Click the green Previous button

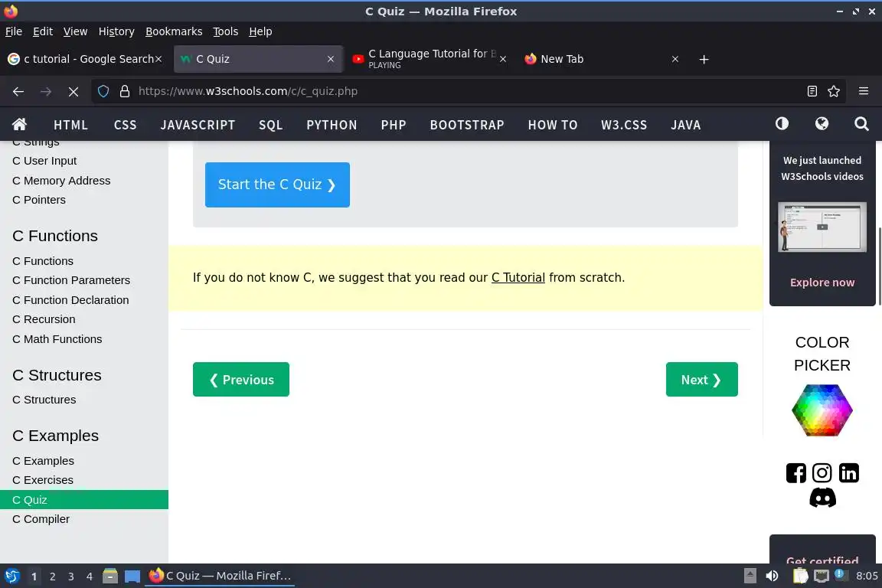pyautogui.click(x=240, y=380)
